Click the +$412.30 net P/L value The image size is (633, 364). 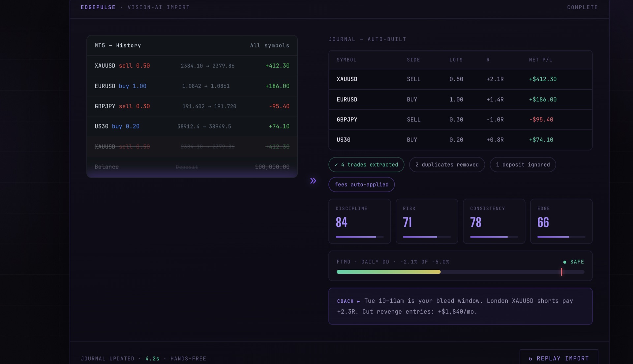543,79
